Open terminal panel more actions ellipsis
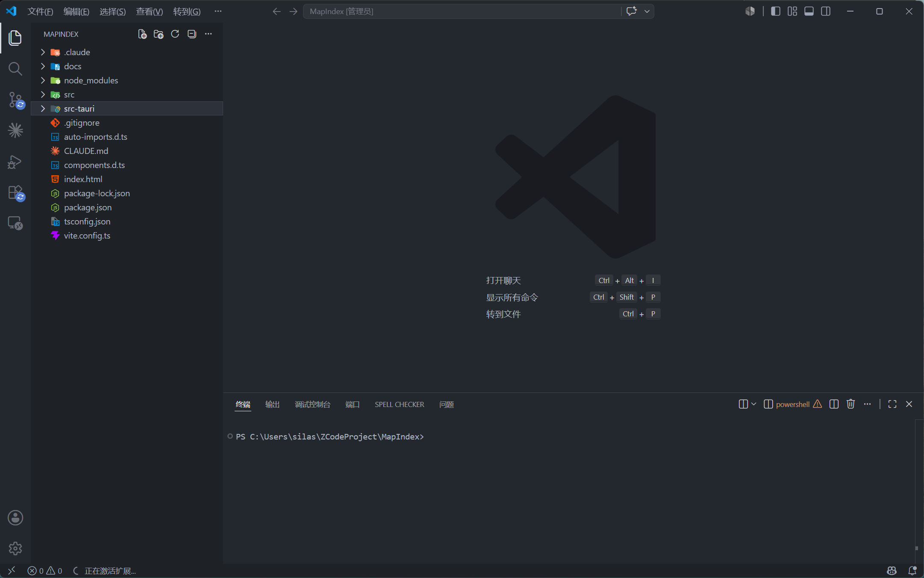 point(867,404)
